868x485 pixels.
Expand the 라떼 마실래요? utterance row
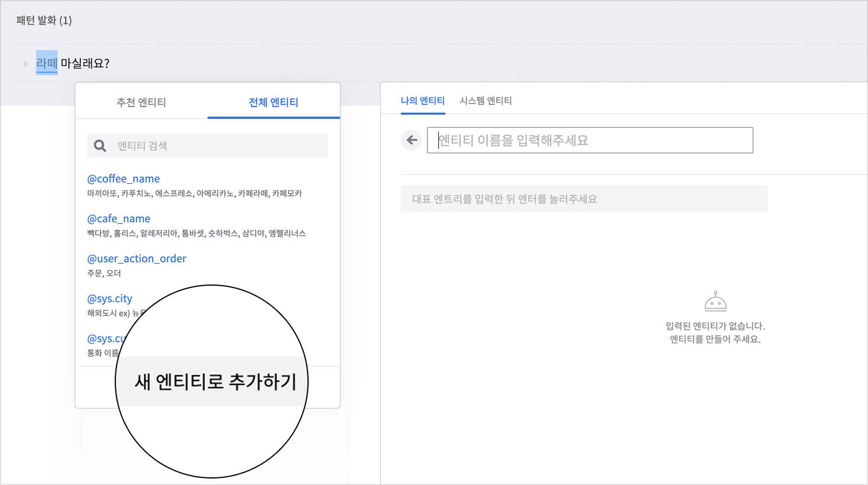25,64
